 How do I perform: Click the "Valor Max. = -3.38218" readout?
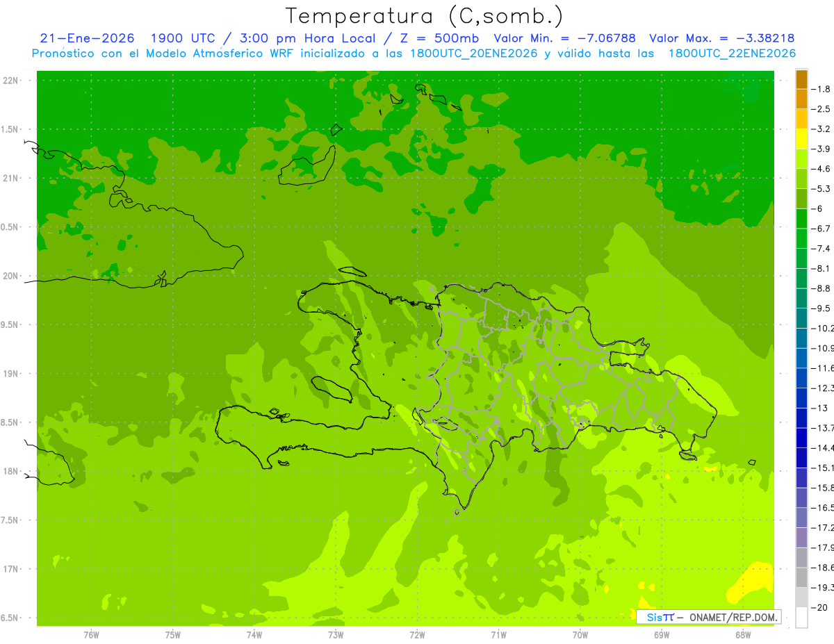point(721,38)
